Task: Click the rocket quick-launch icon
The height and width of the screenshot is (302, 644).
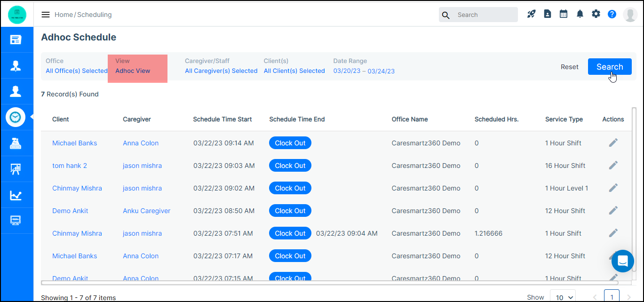Action: (x=531, y=14)
